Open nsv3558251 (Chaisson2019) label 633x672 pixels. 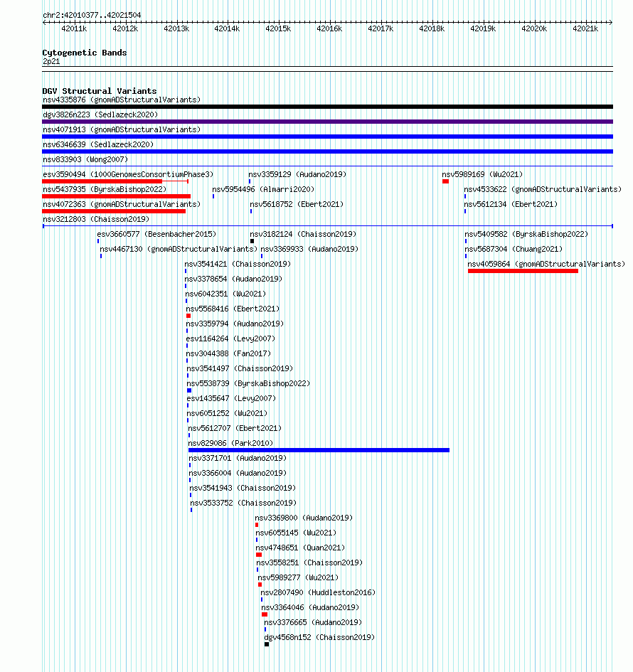pos(309,562)
